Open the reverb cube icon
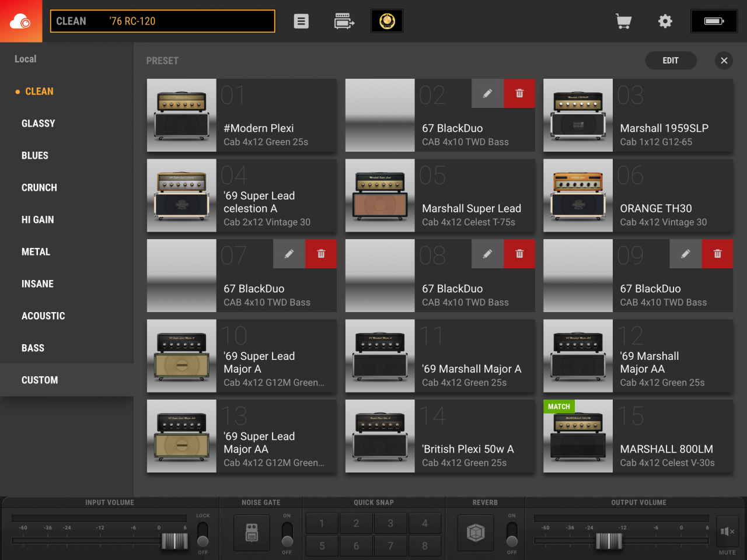 [x=476, y=533]
